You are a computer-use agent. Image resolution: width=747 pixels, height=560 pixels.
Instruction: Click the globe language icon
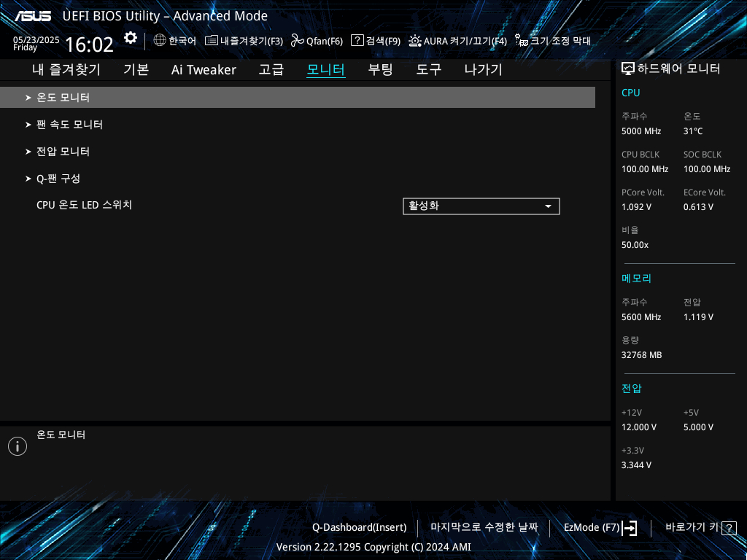[x=160, y=40]
